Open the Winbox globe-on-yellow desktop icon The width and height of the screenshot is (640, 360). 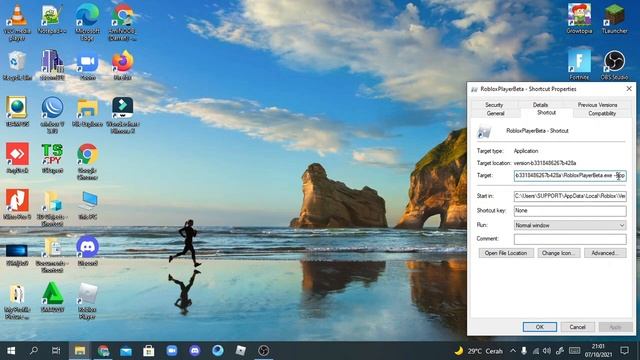point(17,112)
